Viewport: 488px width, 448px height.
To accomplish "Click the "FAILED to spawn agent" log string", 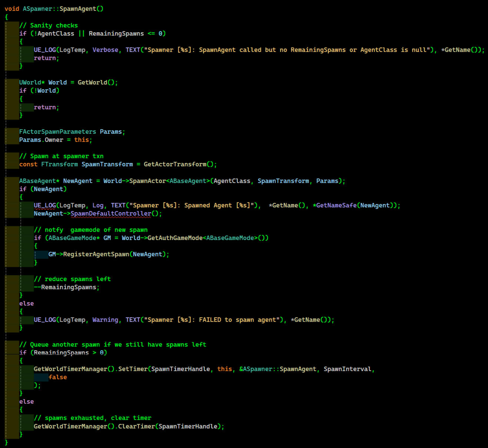I will pos(238,320).
